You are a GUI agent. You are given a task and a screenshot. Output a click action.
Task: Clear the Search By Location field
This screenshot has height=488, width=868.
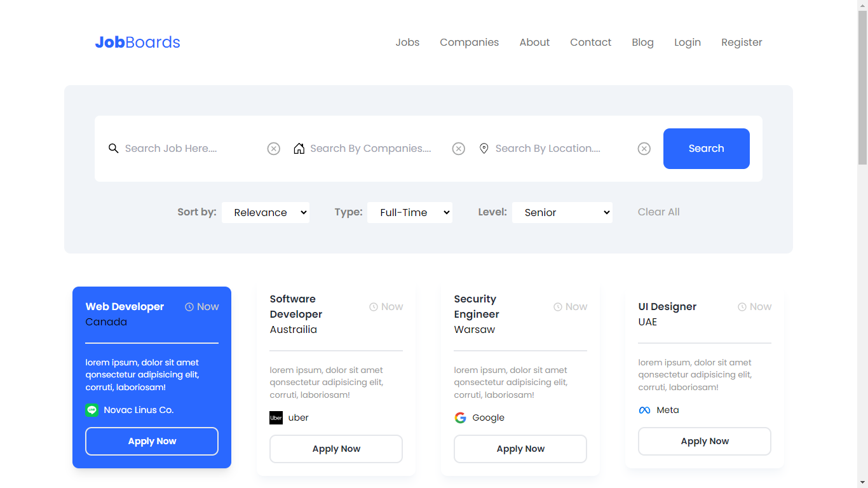644,149
